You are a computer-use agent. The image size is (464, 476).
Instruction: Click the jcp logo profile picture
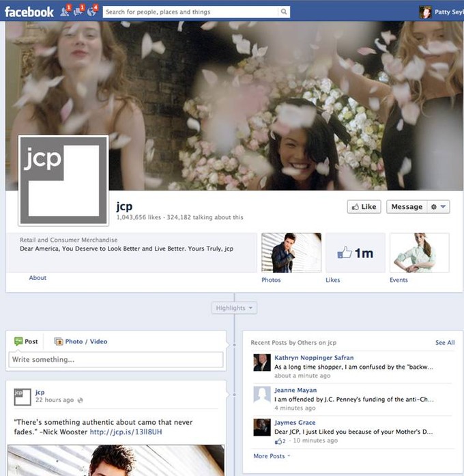(x=63, y=180)
